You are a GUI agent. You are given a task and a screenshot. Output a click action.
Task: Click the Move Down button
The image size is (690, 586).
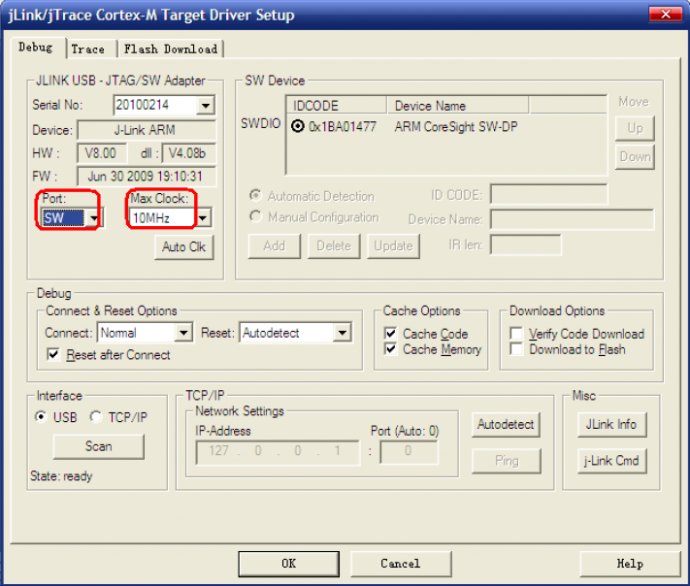[635, 157]
